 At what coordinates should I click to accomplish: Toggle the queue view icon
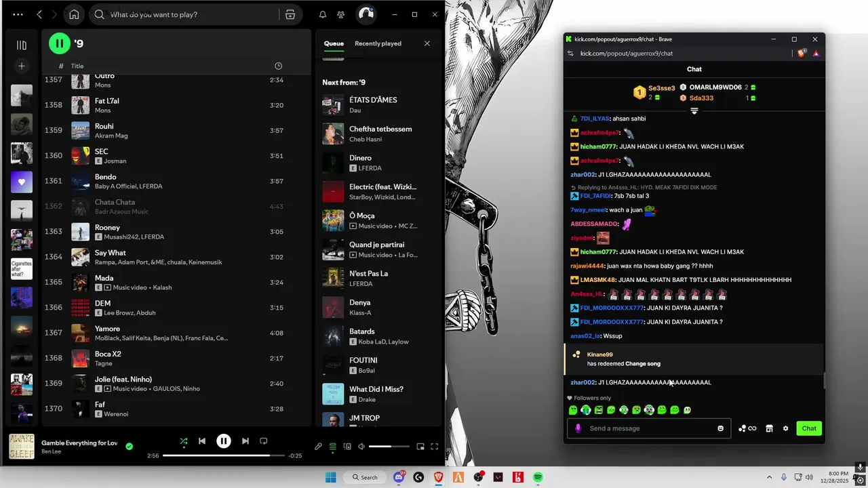point(332,447)
